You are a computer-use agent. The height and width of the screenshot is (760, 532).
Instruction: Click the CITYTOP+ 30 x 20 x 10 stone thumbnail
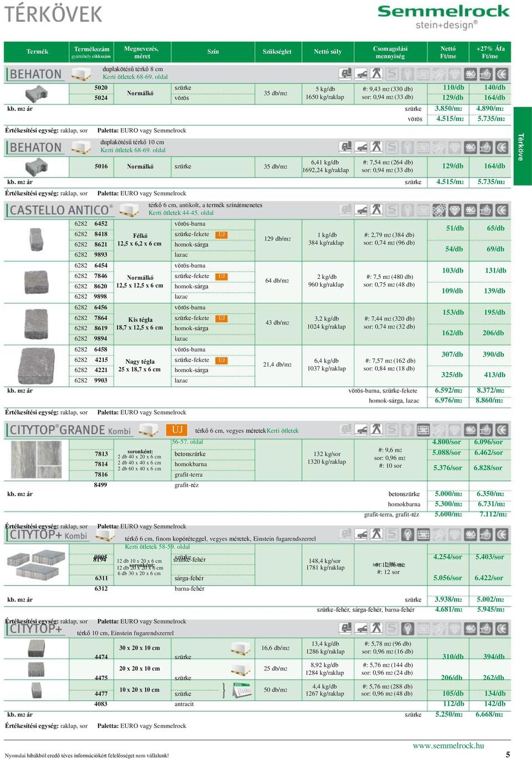(x=37, y=649)
